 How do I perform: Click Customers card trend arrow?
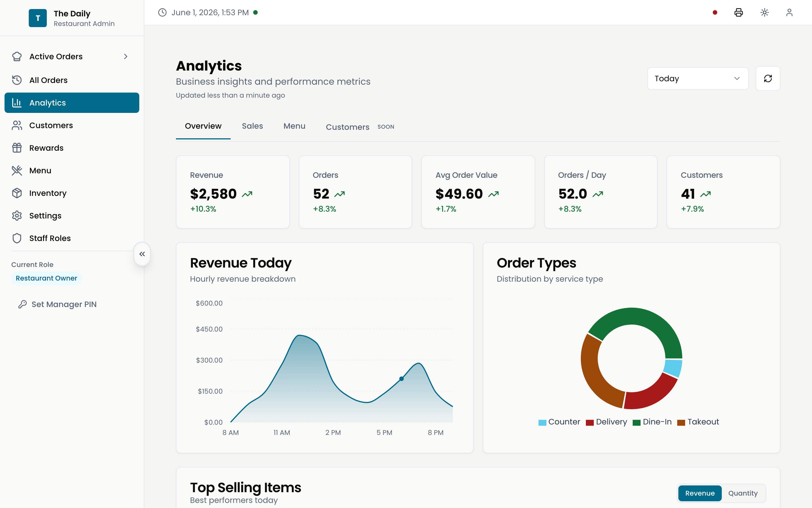(x=706, y=194)
